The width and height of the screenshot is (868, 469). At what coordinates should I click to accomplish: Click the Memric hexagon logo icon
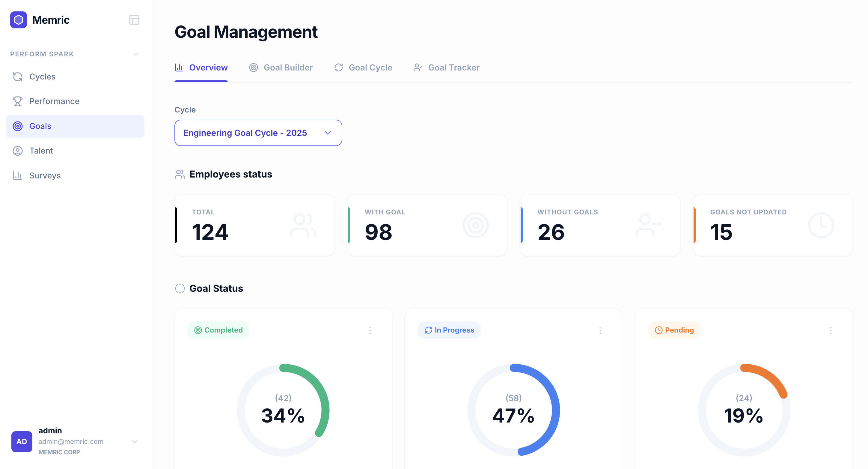pos(19,20)
